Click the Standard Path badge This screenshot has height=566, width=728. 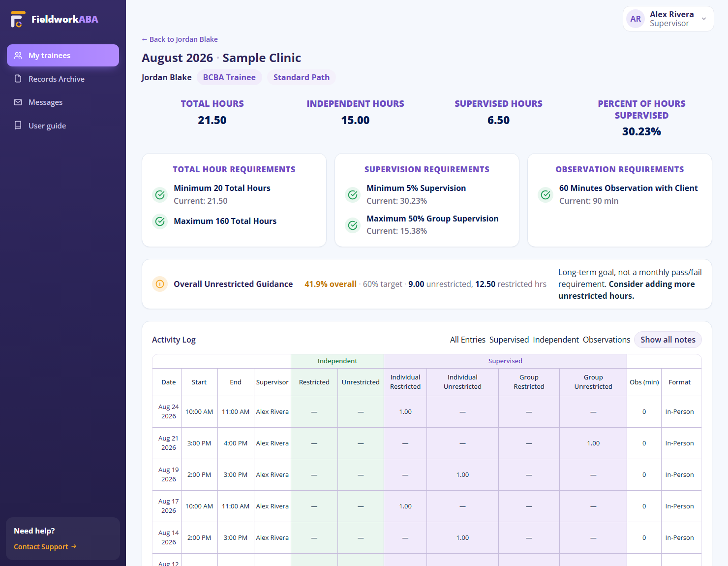tap(302, 77)
